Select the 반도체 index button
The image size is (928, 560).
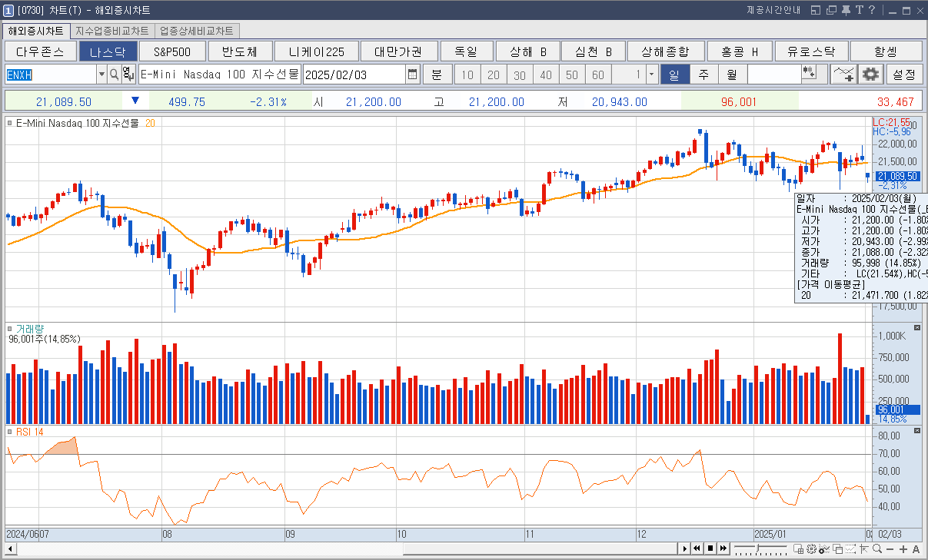(239, 51)
